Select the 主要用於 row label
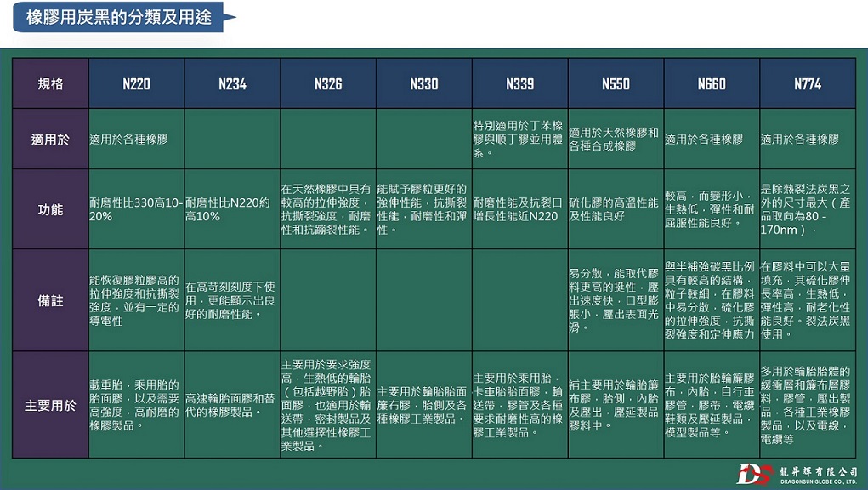Viewport: 868px width, 490px height. (x=50, y=405)
